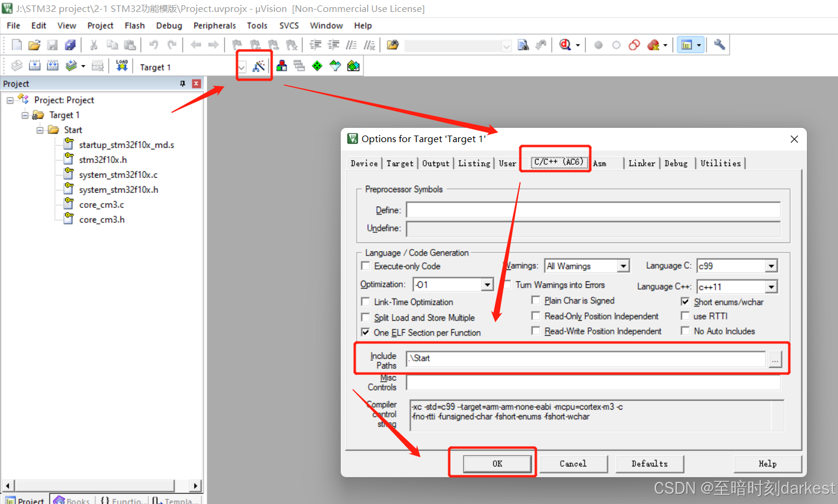Switch to the Linker tab
Image resolution: width=838 pixels, height=504 pixels.
(x=642, y=163)
